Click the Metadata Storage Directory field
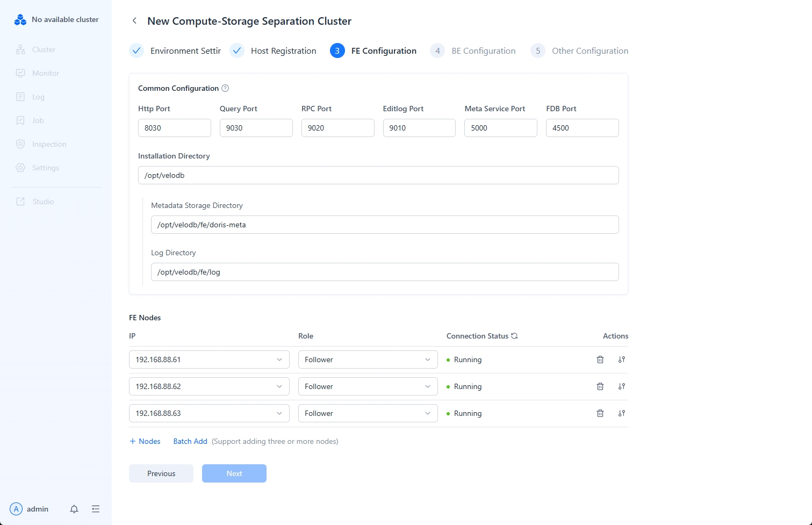 click(x=384, y=225)
